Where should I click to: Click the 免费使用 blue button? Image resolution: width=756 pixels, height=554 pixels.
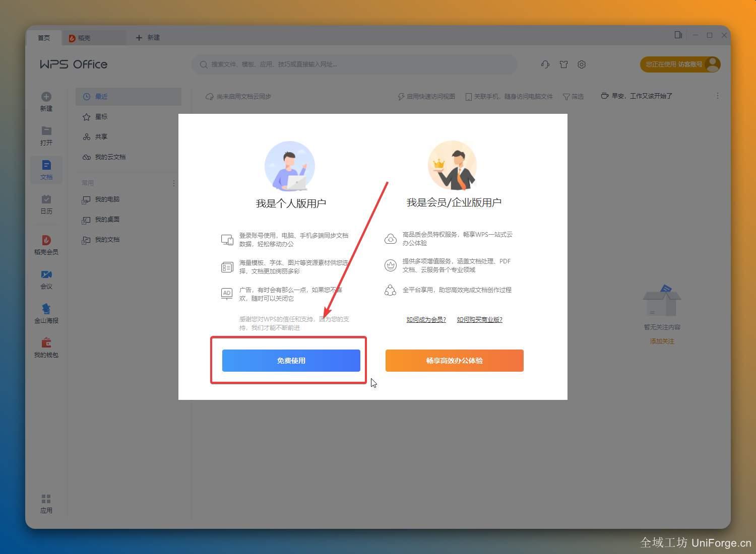tap(291, 361)
